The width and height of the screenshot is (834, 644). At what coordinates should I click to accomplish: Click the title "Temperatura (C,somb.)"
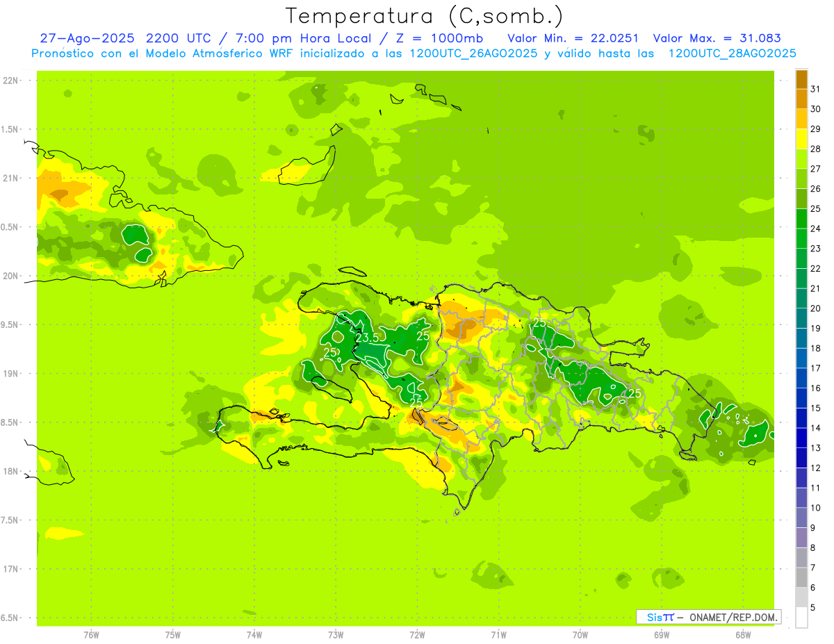424,16
